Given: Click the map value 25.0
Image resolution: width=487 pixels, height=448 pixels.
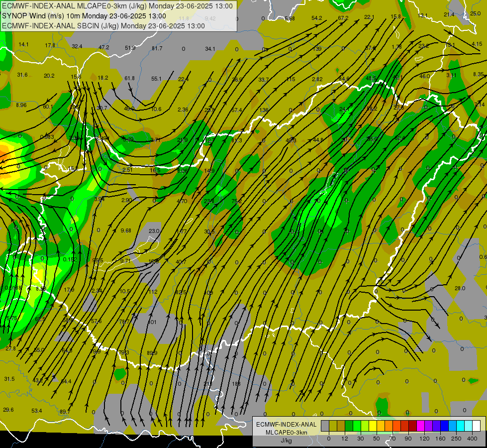Looking at the screenshot, I should click(x=476, y=13).
